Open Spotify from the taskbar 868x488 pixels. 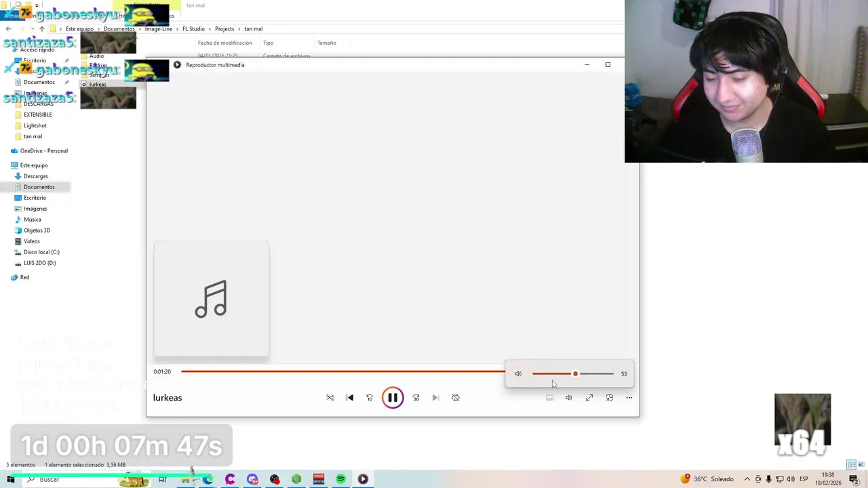(340, 479)
